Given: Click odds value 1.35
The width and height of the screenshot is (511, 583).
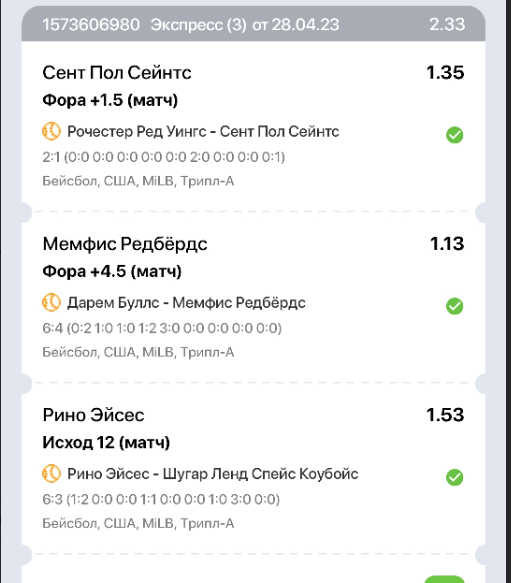Looking at the screenshot, I should (445, 73).
